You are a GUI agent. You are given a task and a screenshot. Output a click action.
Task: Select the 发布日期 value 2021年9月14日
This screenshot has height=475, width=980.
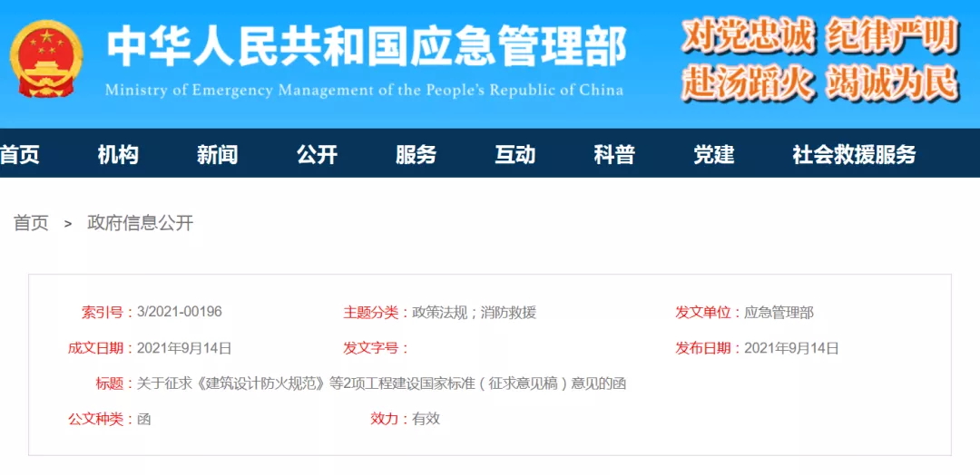pos(791,348)
